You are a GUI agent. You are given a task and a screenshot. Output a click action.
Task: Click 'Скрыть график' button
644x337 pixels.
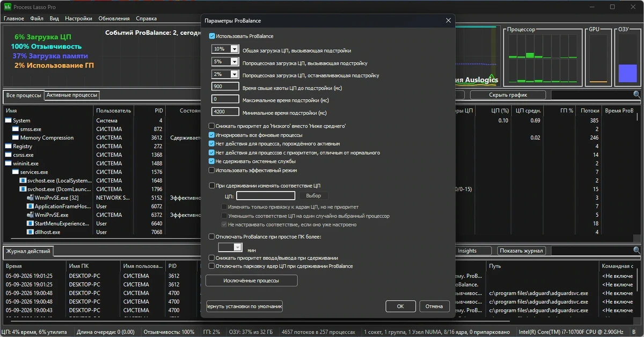click(x=508, y=95)
